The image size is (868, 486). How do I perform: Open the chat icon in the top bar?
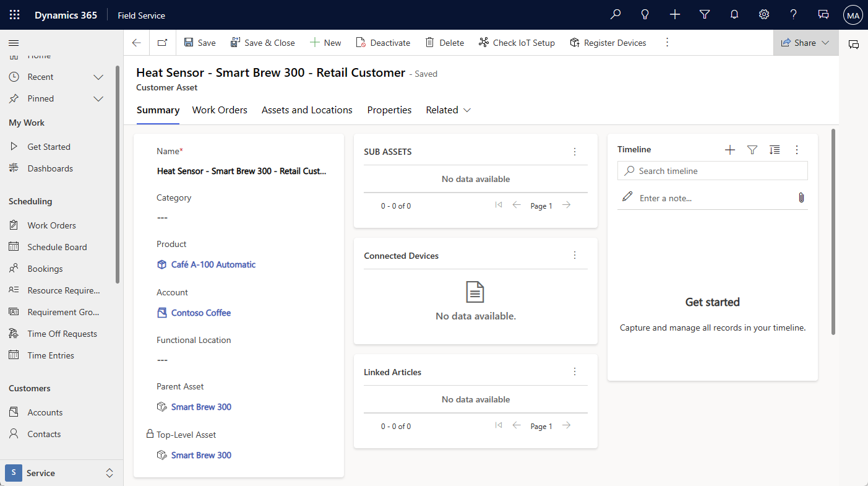coord(823,15)
